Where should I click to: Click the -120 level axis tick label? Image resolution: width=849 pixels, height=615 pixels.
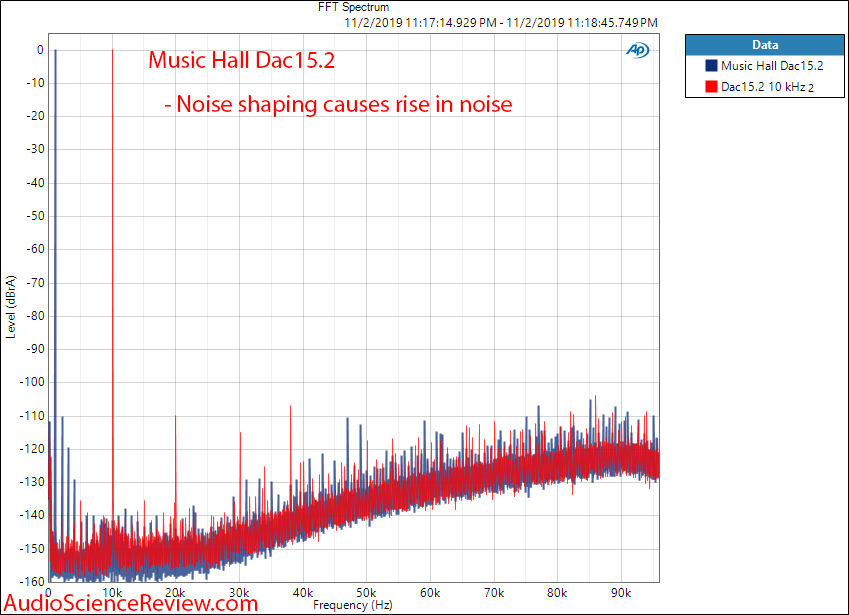(x=32, y=448)
